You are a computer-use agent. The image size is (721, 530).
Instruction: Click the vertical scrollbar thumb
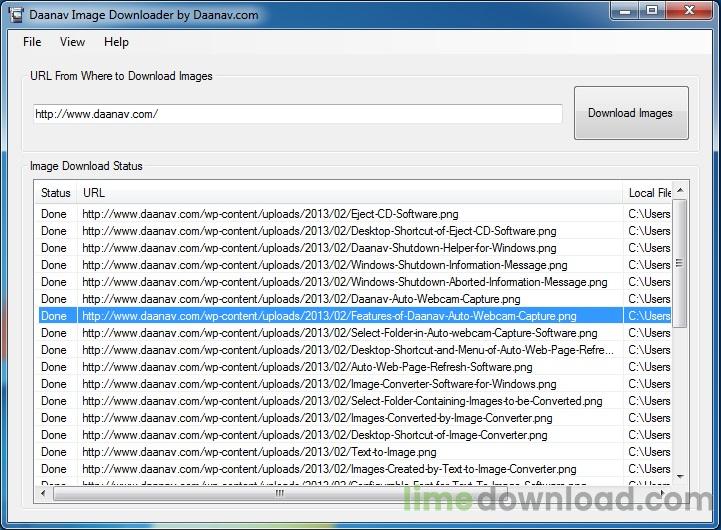click(680, 263)
